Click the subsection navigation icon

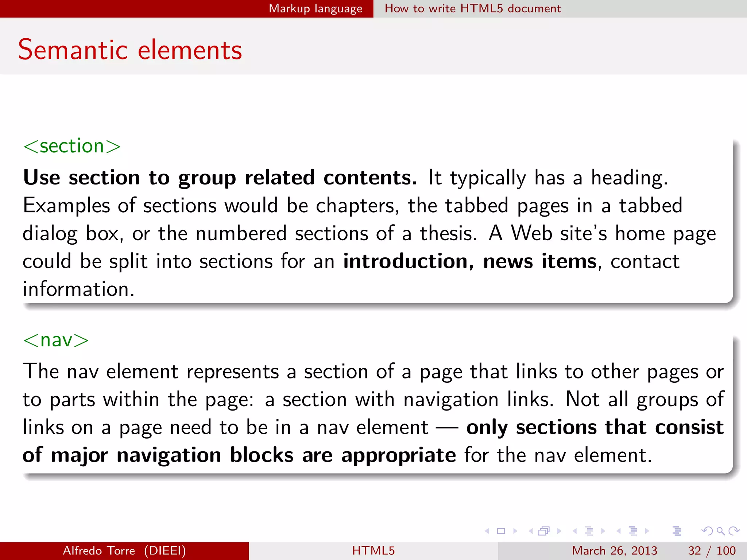(x=589, y=531)
